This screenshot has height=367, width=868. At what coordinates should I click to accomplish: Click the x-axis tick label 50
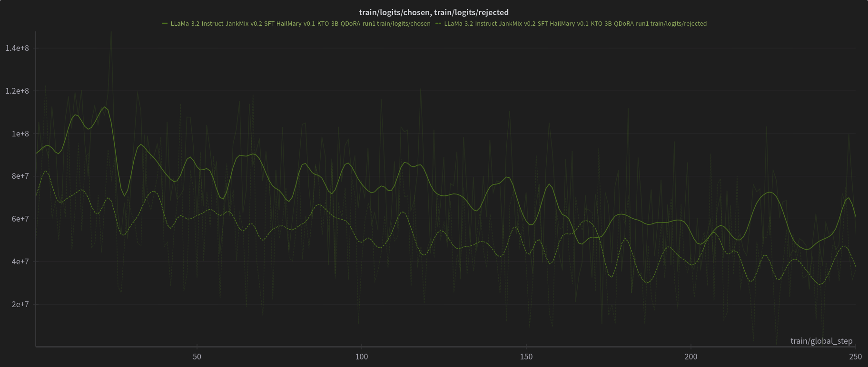197,357
